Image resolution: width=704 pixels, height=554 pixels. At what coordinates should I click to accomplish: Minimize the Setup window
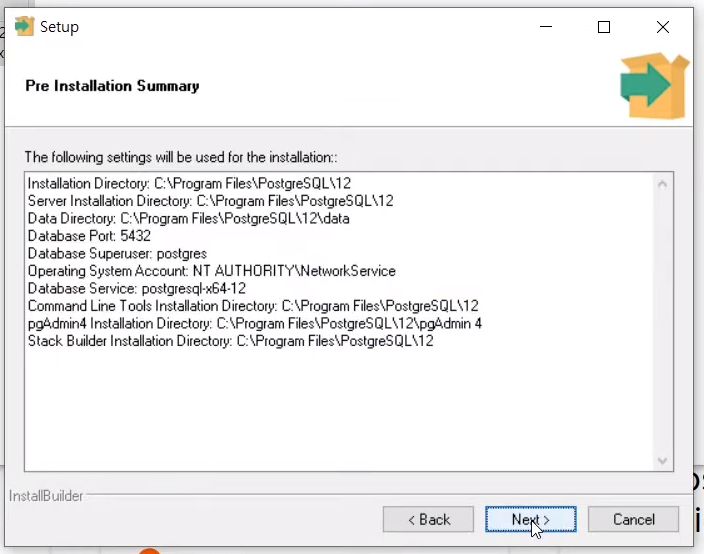546,27
